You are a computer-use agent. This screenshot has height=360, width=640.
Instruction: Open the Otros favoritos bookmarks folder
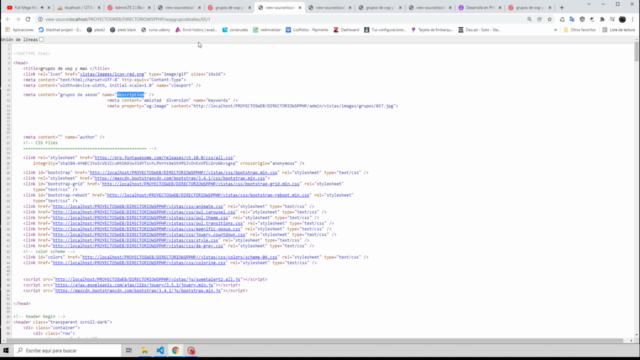point(580,30)
